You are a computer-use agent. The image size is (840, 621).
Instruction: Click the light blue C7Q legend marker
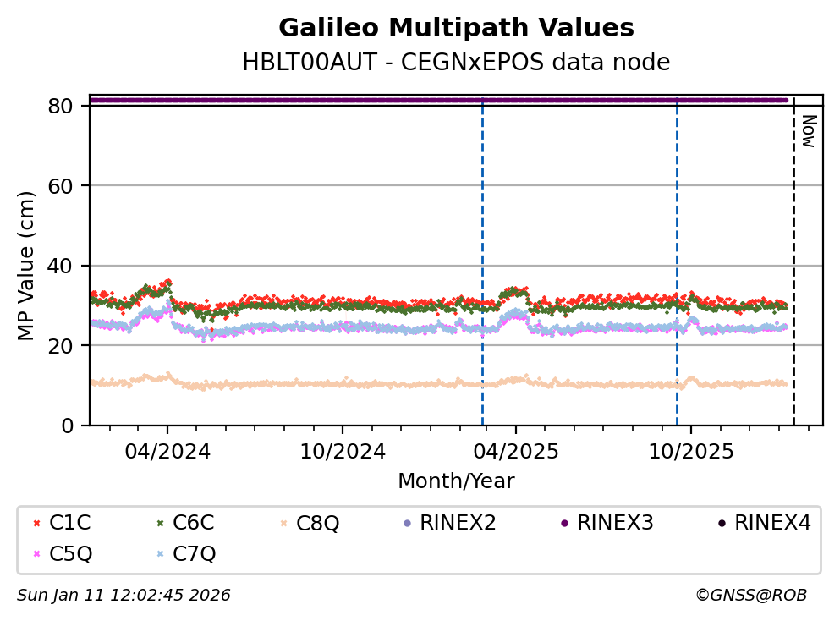pyautogui.click(x=158, y=554)
